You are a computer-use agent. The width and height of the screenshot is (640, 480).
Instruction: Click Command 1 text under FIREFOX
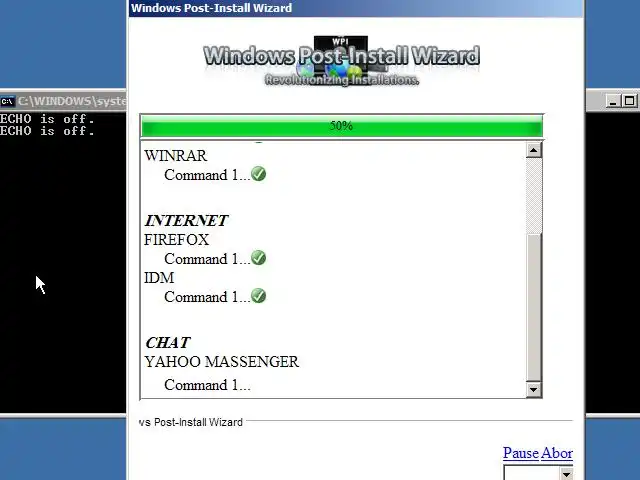click(x=207, y=259)
